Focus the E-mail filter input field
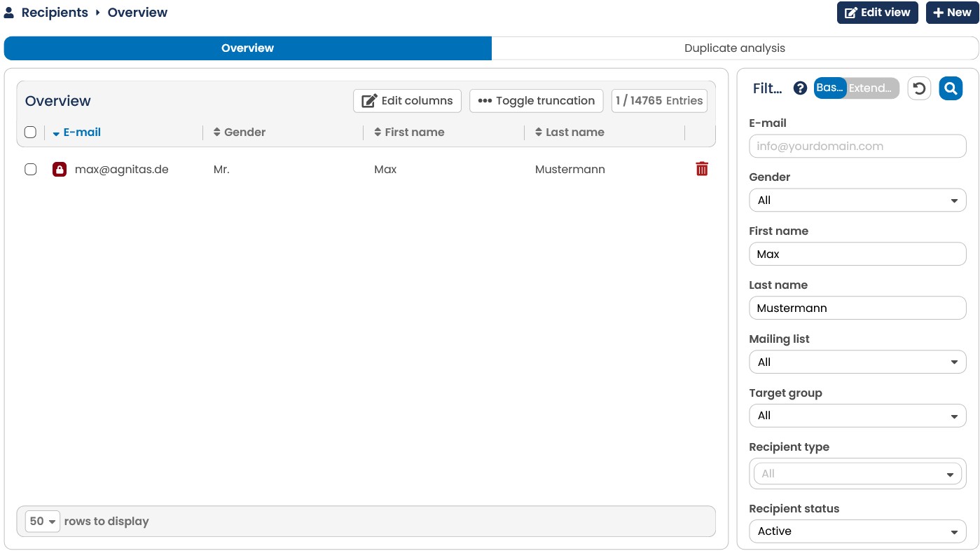Screen dimensions: 980x551 [857, 146]
